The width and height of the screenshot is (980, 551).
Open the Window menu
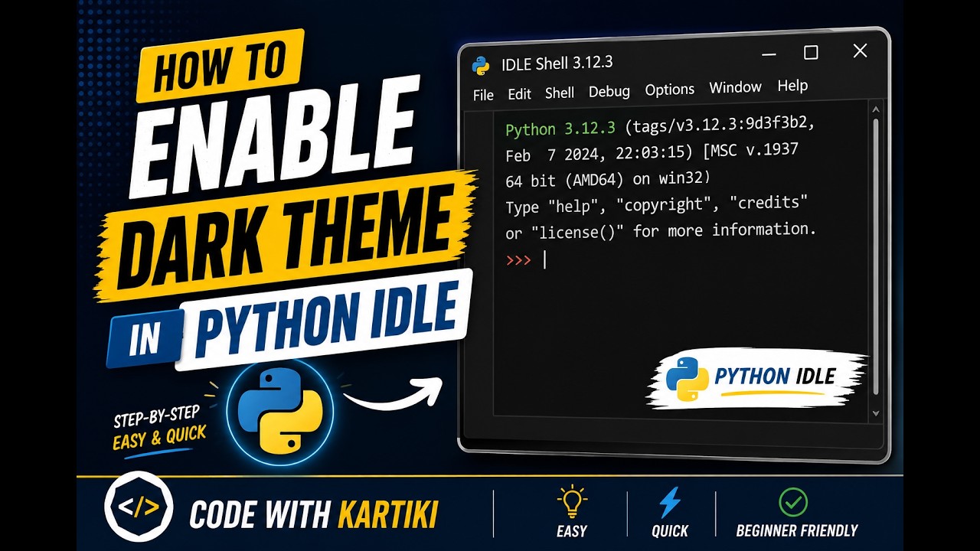coord(735,87)
